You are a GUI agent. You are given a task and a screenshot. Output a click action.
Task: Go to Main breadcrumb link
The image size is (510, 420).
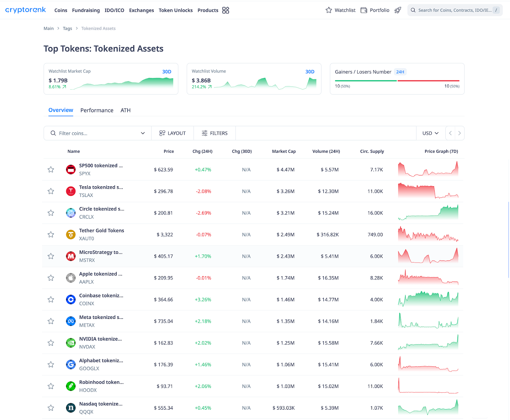[x=48, y=28]
